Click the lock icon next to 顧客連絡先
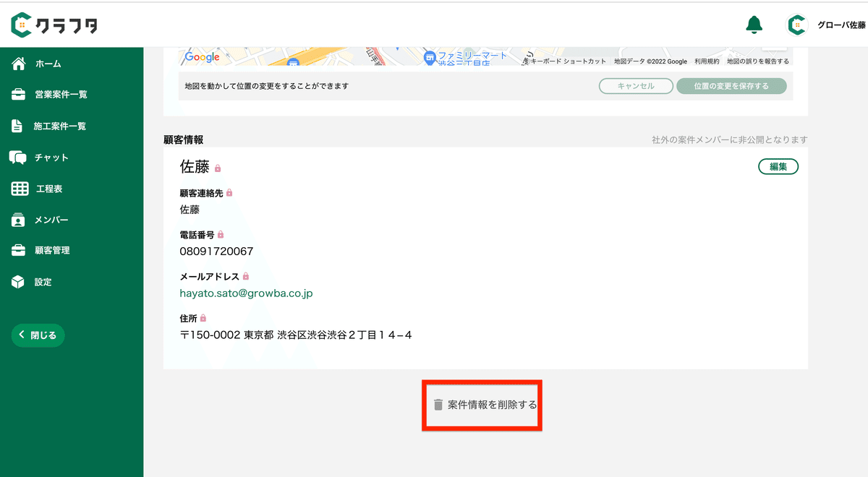This screenshot has width=868, height=477. tap(229, 193)
